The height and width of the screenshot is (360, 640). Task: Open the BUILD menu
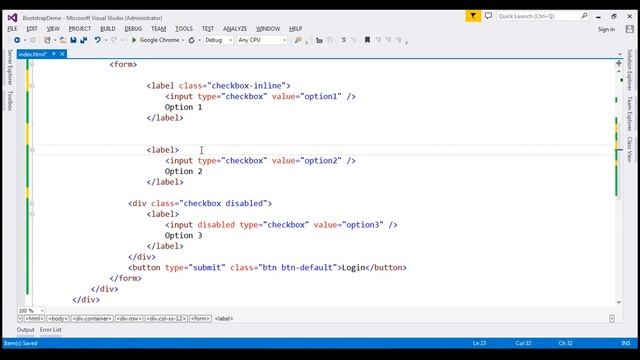click(108, 29)
